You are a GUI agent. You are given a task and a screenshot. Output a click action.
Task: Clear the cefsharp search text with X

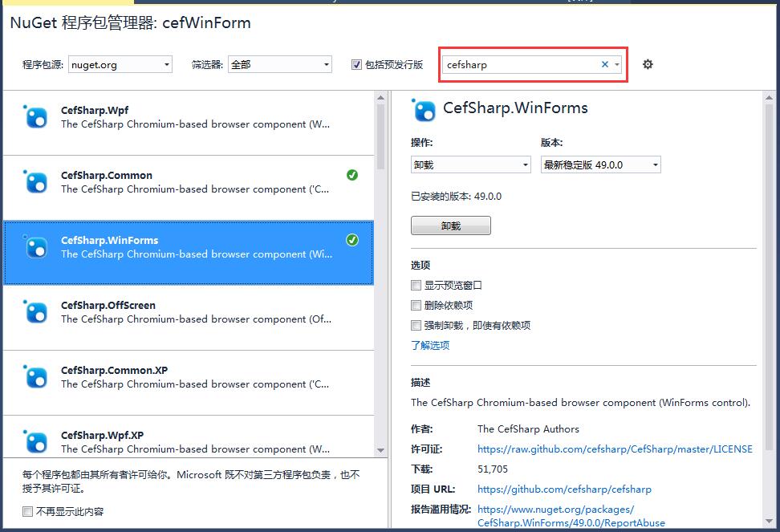[605, 64]
